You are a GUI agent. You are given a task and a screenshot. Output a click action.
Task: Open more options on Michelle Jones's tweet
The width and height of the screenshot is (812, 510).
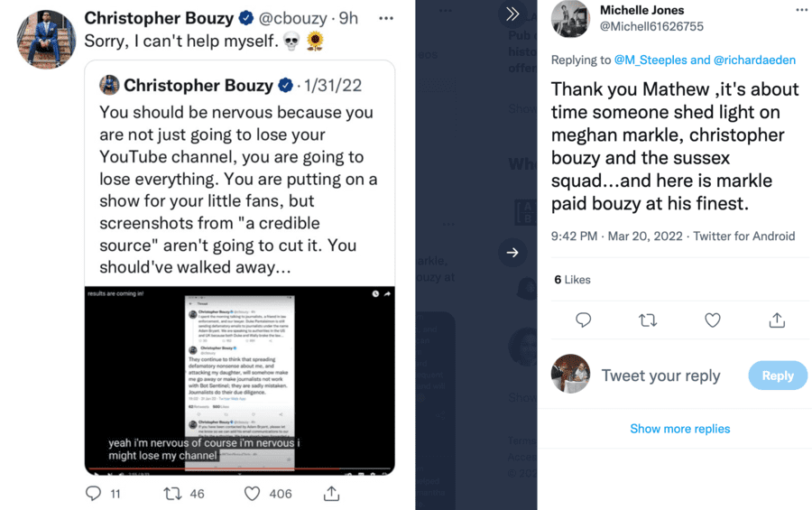(801, 11)
